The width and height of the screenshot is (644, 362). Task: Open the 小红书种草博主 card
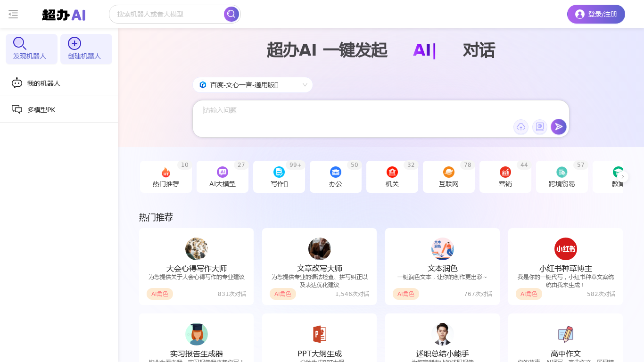(x=565, y=266)
